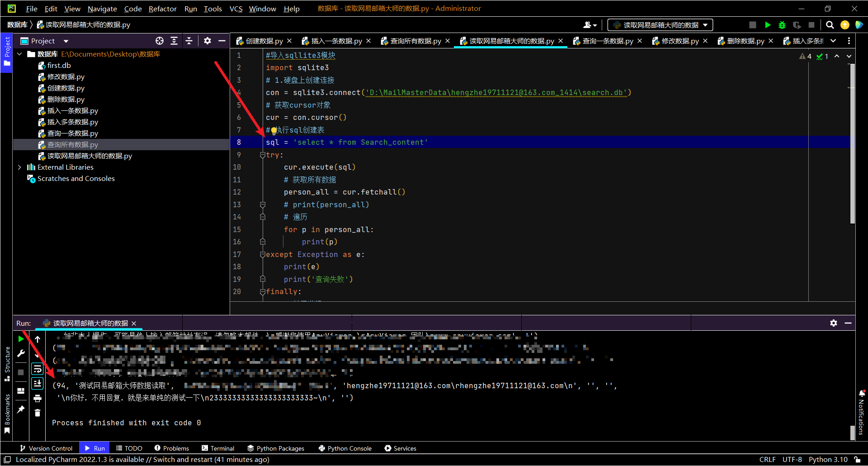Fold the finally block on line 20
Viewport: 868px width, 466px height.
click(x=263, y=292)
